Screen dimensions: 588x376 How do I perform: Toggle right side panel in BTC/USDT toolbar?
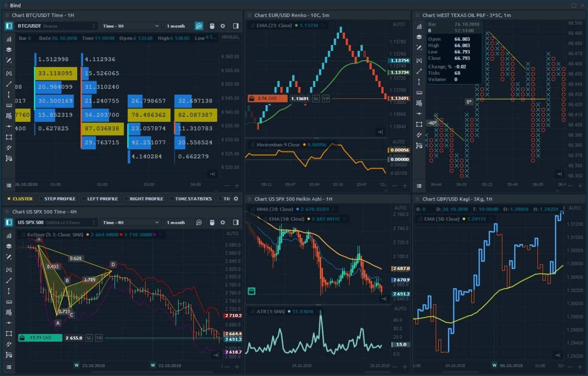click(x=236, y=26)
